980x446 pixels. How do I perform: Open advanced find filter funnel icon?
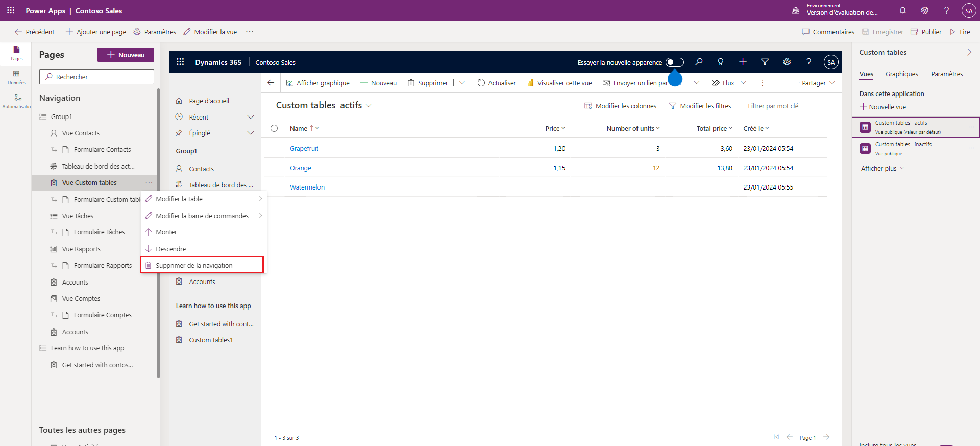point(765,62)
